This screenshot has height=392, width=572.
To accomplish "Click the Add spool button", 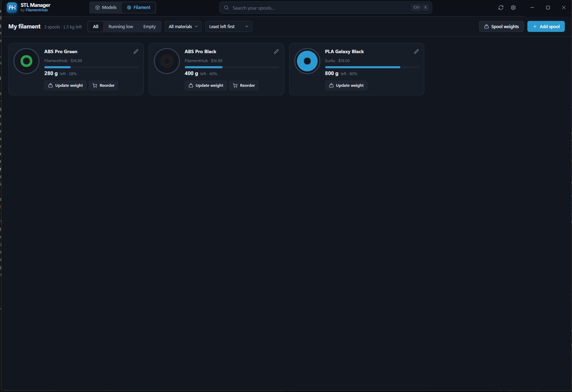I will (x=546, y=26).
